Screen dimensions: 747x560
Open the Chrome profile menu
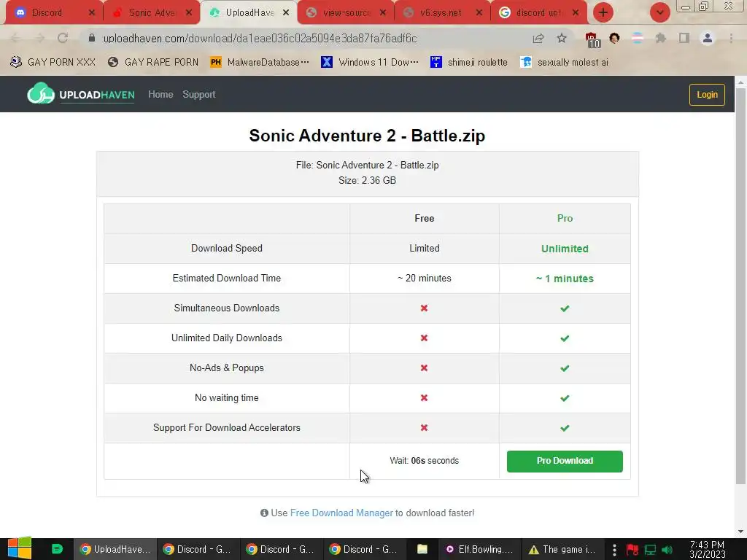[708, 38]
